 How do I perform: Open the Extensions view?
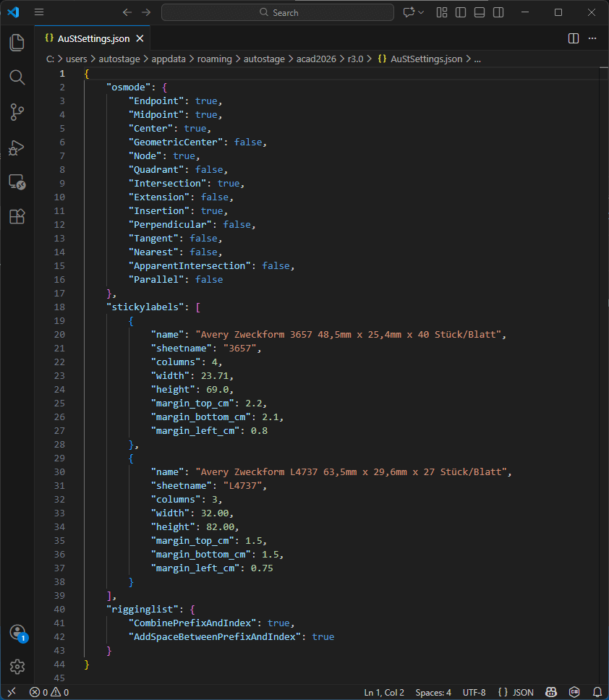pyautogui.click(x=17, y=216)
